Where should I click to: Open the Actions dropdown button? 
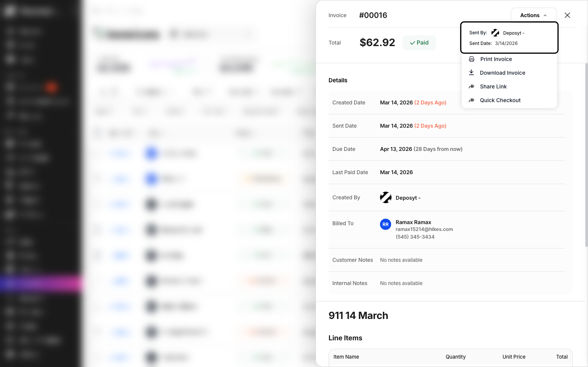coord(533,15)
